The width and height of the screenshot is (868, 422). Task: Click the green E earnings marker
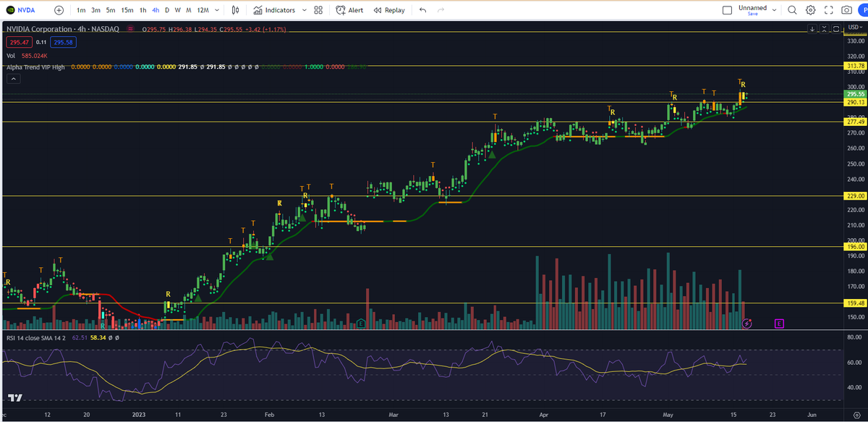[x=360, y=323]
